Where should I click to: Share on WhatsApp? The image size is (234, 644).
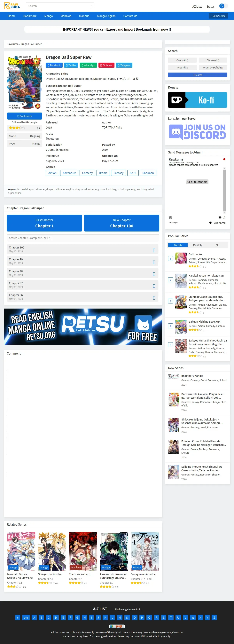pos(88,65)
